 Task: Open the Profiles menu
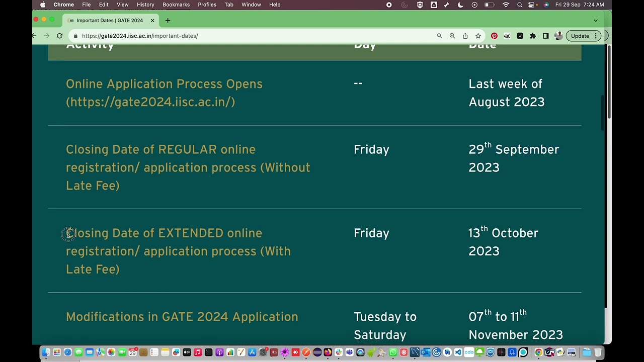pos(207,5)
